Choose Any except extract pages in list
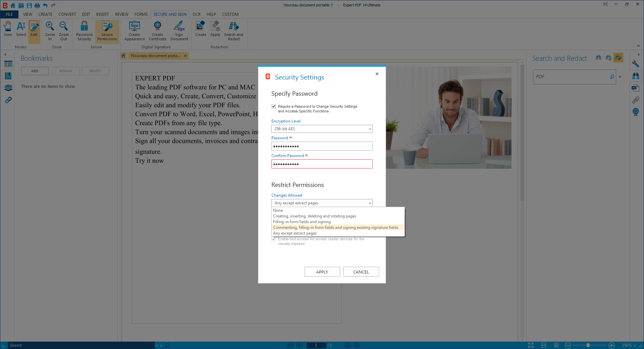Screen dimensions: 644x349 [x=338, y=233]
